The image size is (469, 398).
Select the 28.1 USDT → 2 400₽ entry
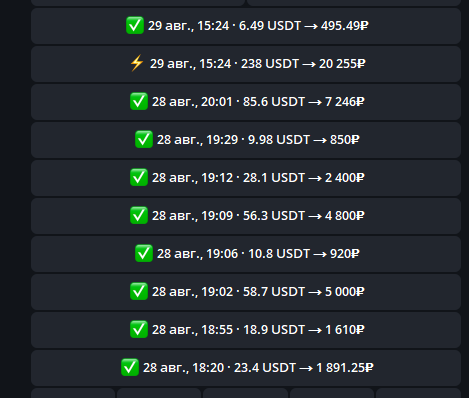[x=246, y=178]
